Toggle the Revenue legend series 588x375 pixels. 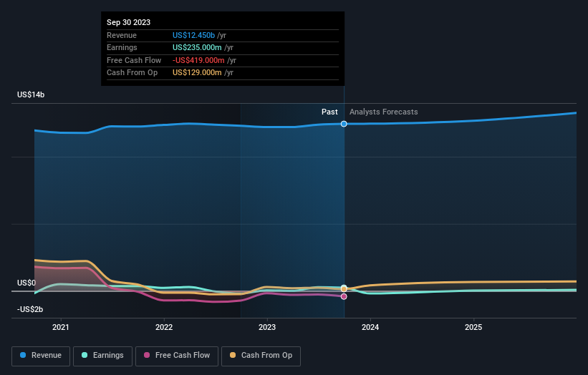point(41,356)
